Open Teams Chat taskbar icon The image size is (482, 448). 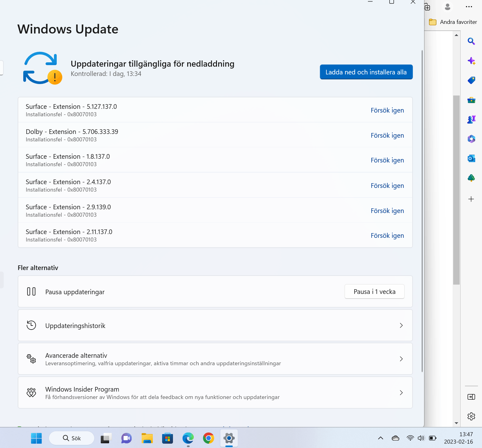click(126, 438)
